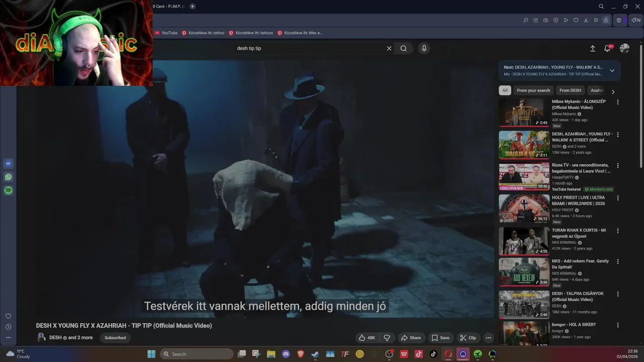Open options for TURAN KHAN X CURTIS
The width and height of the screenshot is (644, 362).
click(618, 231)
